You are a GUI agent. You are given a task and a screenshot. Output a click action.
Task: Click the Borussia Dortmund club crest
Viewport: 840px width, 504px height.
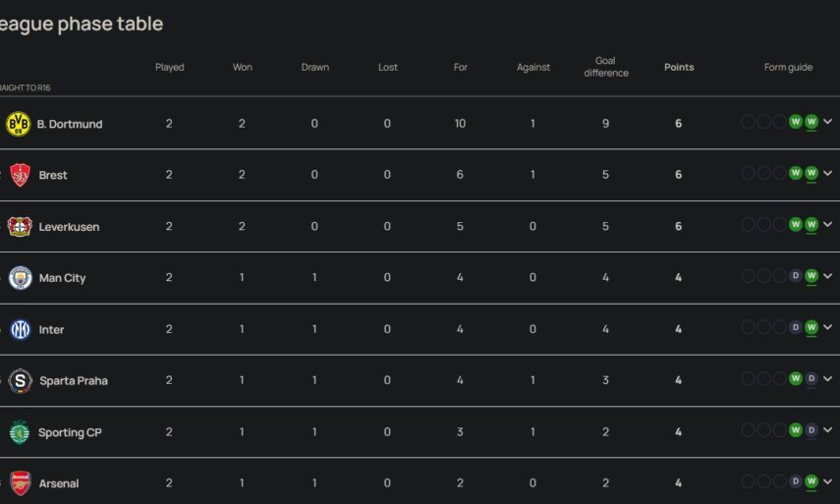[x=19, y=124]
